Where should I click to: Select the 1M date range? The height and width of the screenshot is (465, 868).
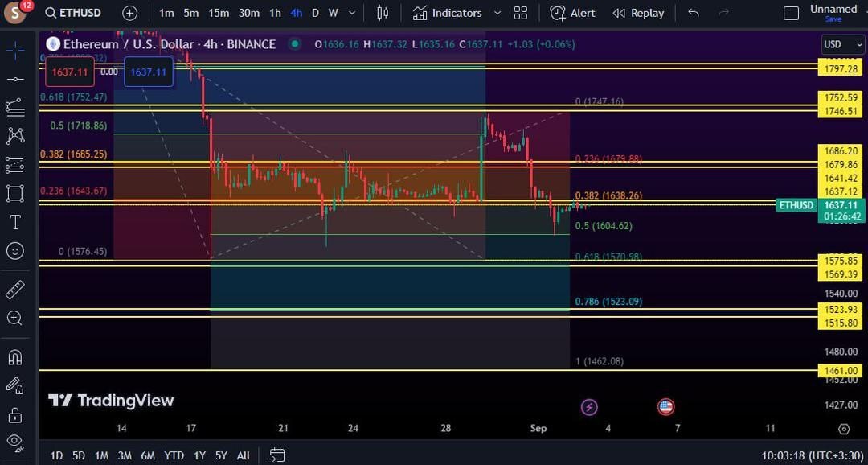pos(101,455)
